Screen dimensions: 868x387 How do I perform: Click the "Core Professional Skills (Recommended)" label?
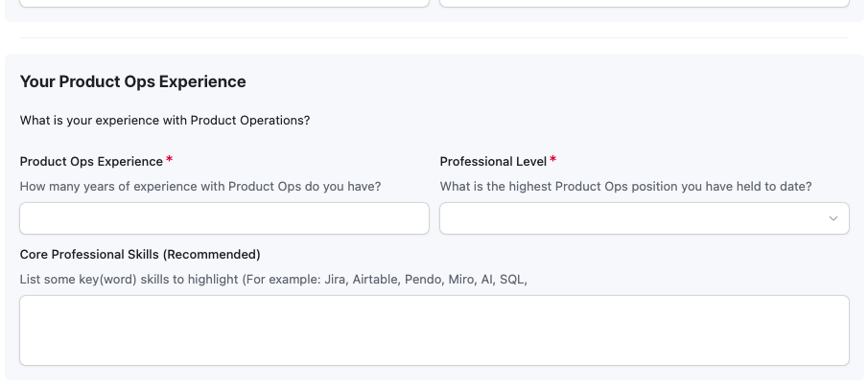(x=140, y=255)
